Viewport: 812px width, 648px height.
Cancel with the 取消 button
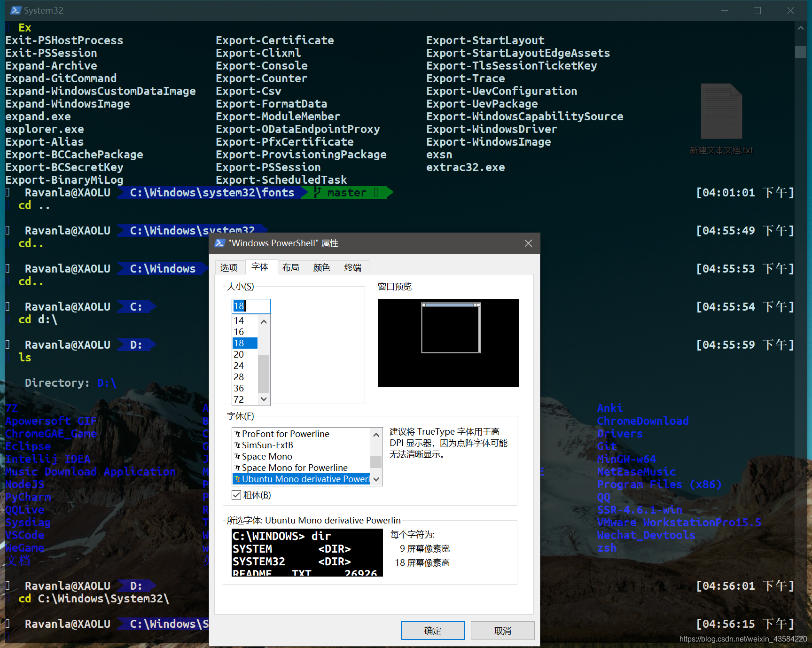503,631
